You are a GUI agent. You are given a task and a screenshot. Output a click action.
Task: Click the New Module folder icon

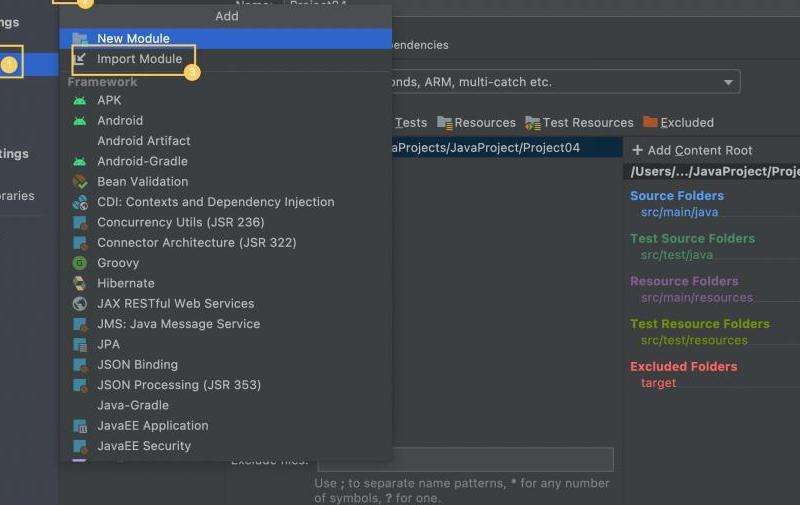pyautogui.click(x=80, y=39)
